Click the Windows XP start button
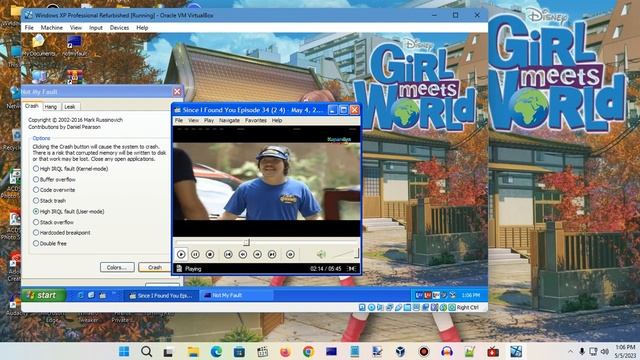This screenshot has height=360, width=640. pyautogui.click(x=44, y=295)
